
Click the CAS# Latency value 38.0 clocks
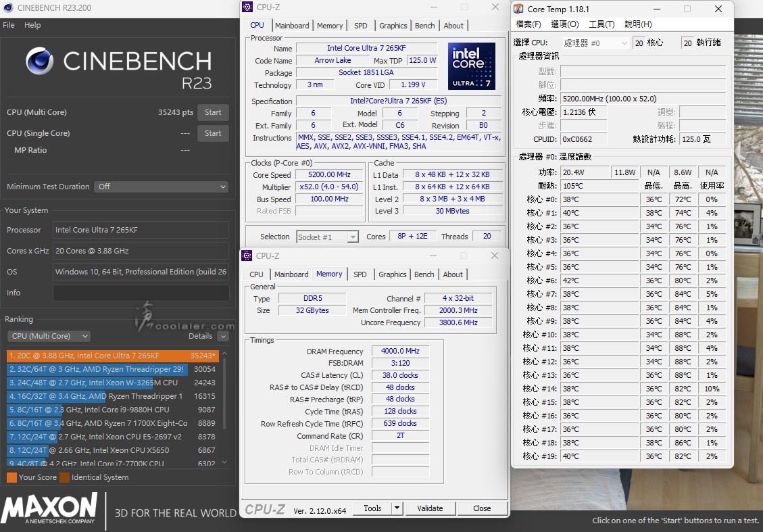[x=401, y=375]
